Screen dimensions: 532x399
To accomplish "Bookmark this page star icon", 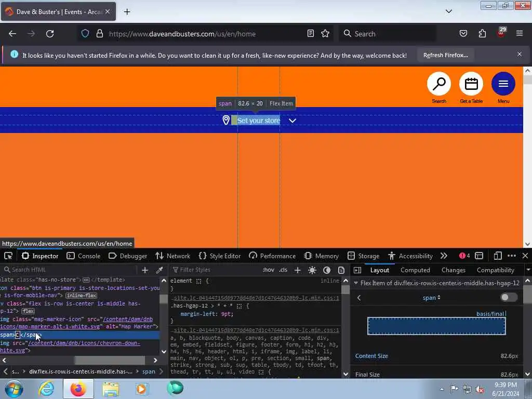I will pyautogui.click(x=325, y=33).
